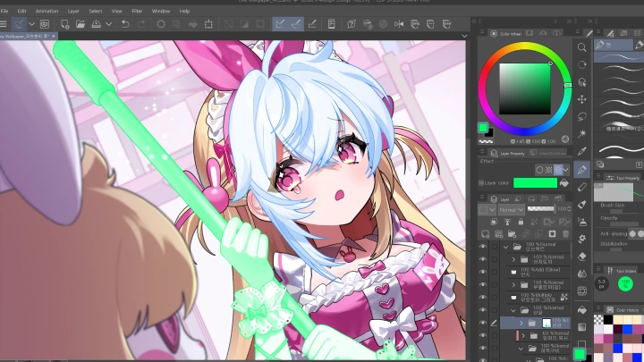Click the Redo arrow

pyautogui.click(x=141, y=24)
